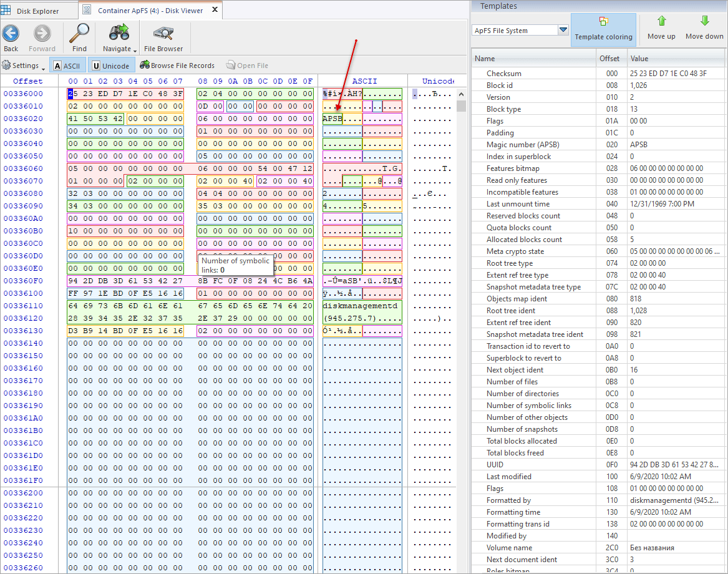
Task: Open the Navigate dropdown arrow
Action: [x=135, y=50]
